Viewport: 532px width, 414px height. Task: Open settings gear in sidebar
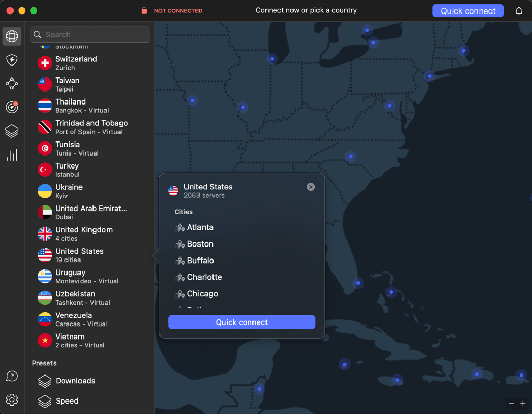pos(12,400)
